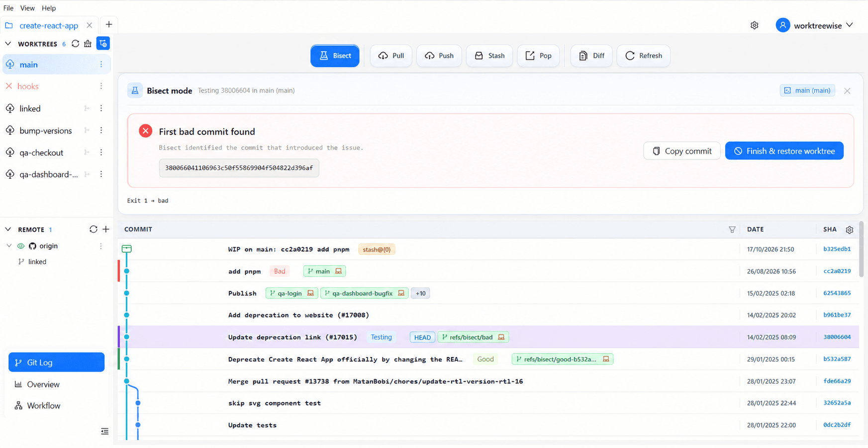Switch to the Overview view
Viewport: 868px width, 448px height.
56,384
